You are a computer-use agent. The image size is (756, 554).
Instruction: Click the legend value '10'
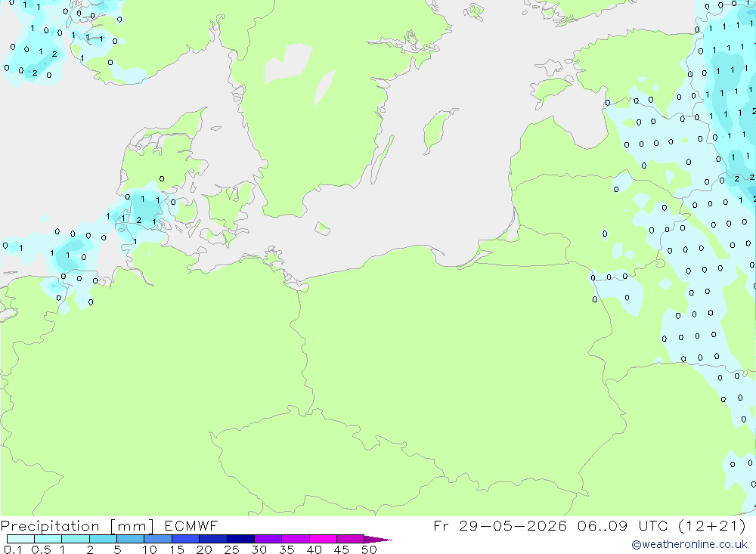tap(150, 549)
